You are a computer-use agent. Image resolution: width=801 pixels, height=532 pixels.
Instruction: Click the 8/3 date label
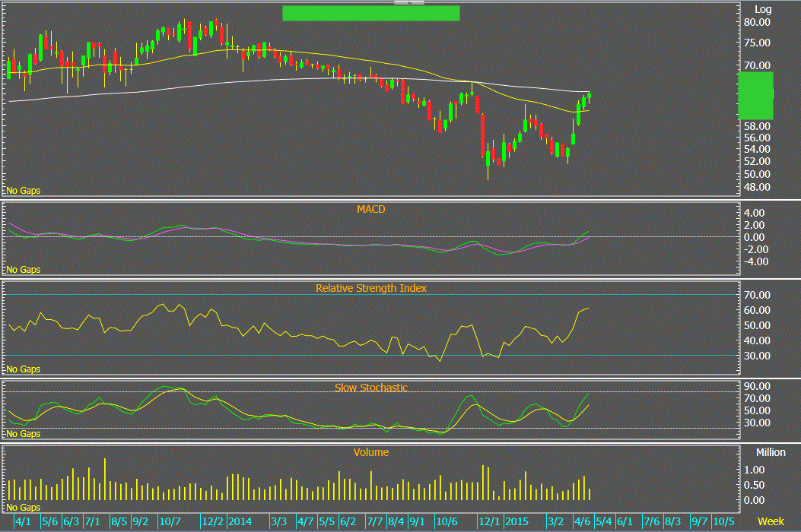coord(672,521)
